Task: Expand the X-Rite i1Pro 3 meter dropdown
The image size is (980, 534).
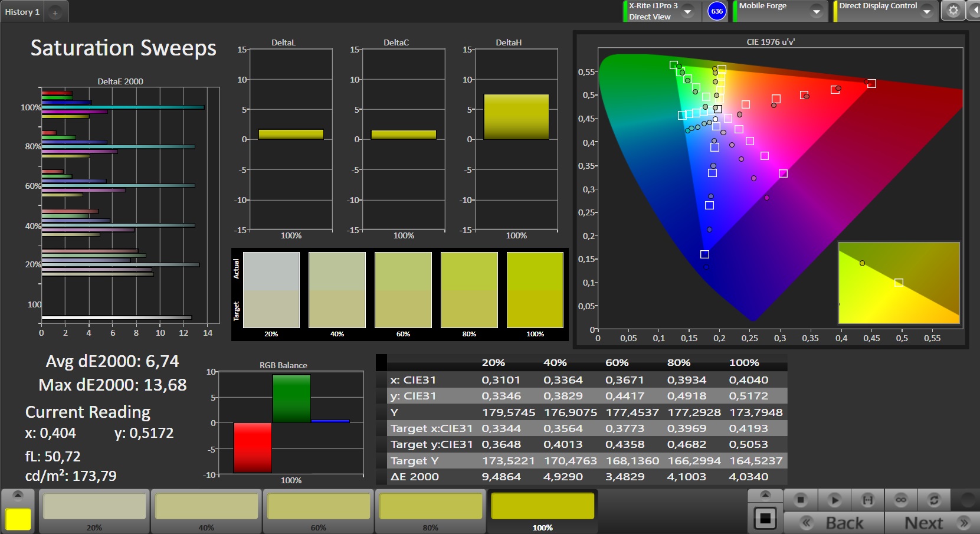Action: 687,11
